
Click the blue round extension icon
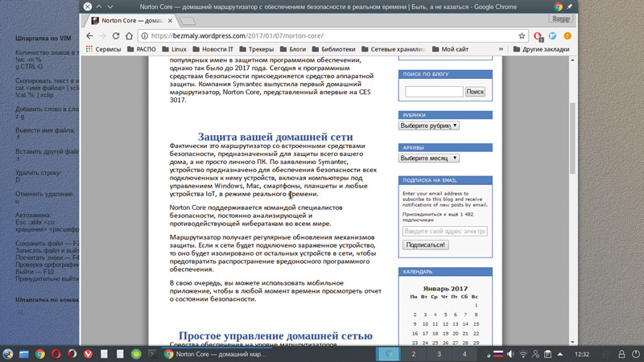tap(553, 36)
